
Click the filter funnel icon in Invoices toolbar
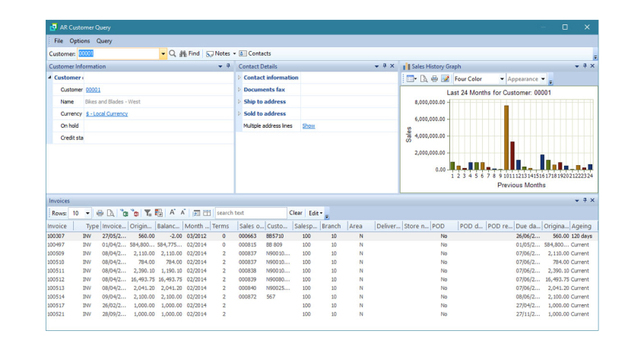(x=148, y=213)
